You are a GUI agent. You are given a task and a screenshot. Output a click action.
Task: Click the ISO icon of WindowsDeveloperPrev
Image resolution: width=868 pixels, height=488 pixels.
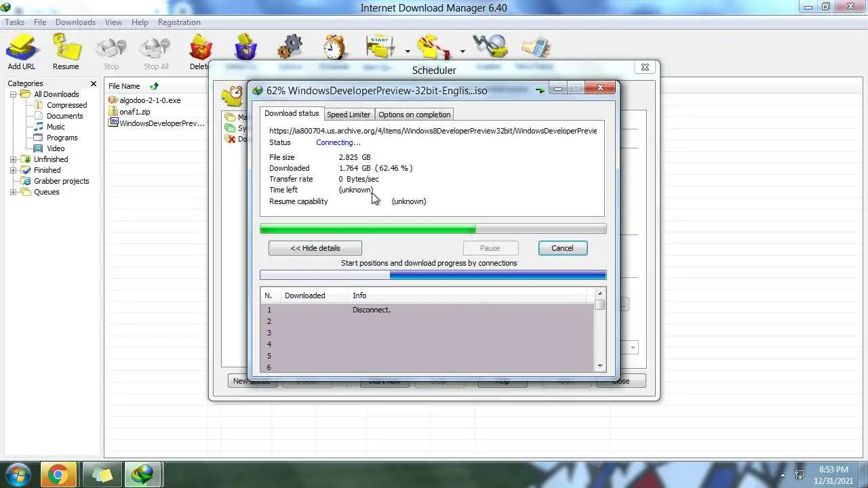point(113,123)
